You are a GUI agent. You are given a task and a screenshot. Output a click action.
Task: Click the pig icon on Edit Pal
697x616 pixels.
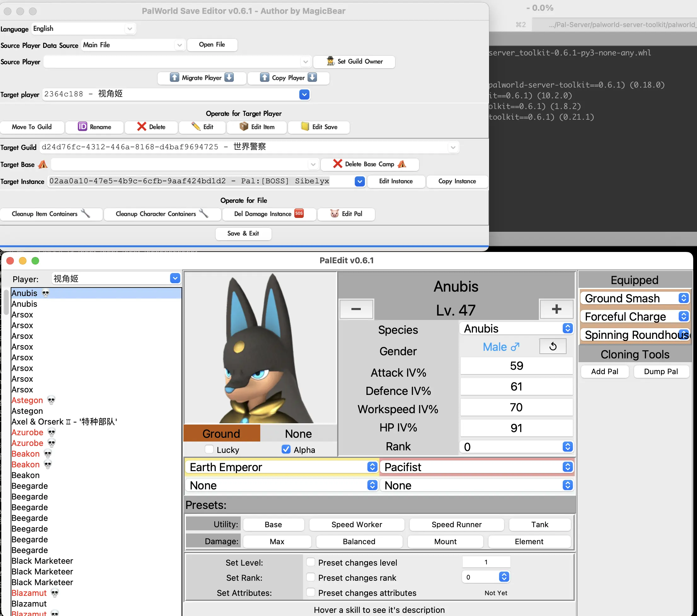click(x=335, y=214)
